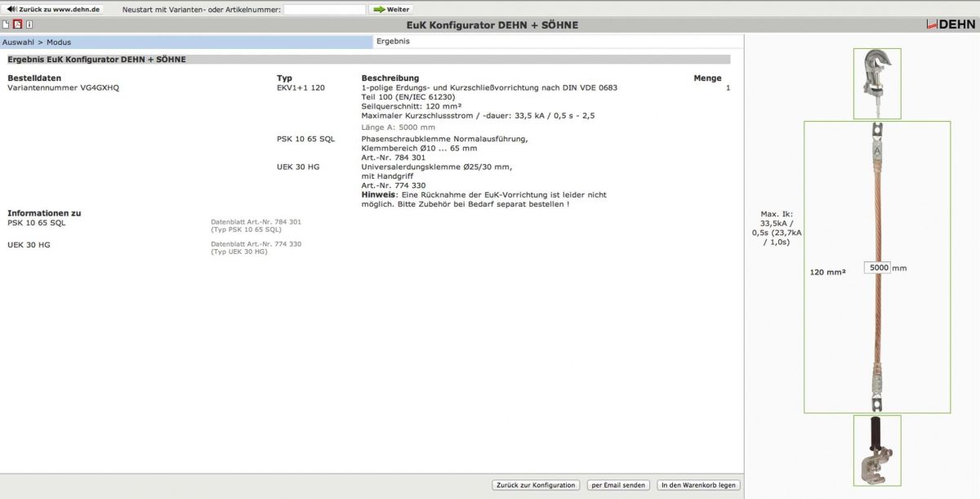Select the phase clamp thumbnail image
980x499 pixels.
[876, 83]
